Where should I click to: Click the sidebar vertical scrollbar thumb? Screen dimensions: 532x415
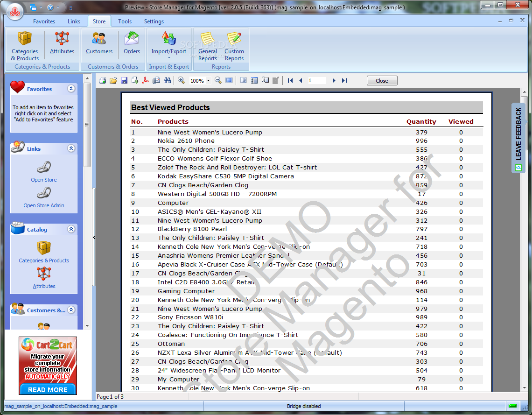(x=87, y=125)
